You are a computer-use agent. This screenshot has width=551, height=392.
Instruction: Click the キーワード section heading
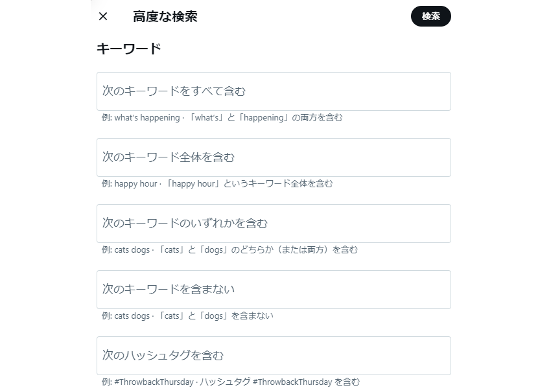click(128, 49)
